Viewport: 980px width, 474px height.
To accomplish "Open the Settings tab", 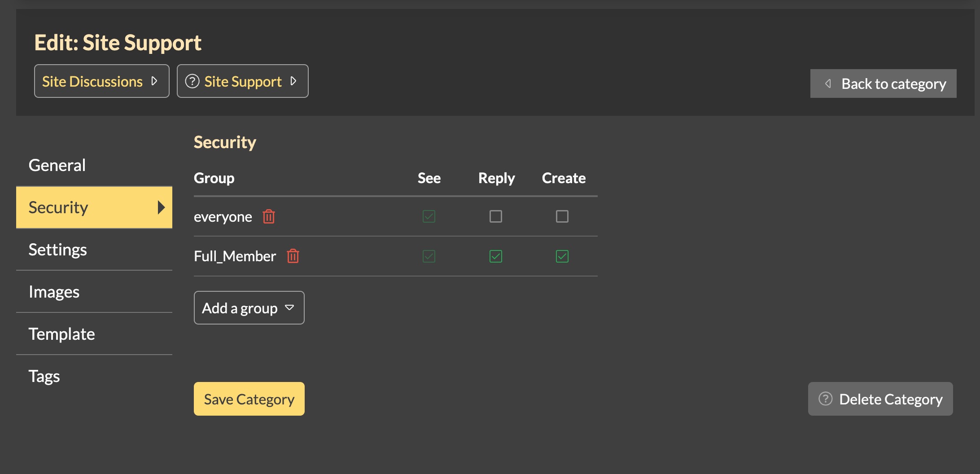I will (x=58, y=250).
